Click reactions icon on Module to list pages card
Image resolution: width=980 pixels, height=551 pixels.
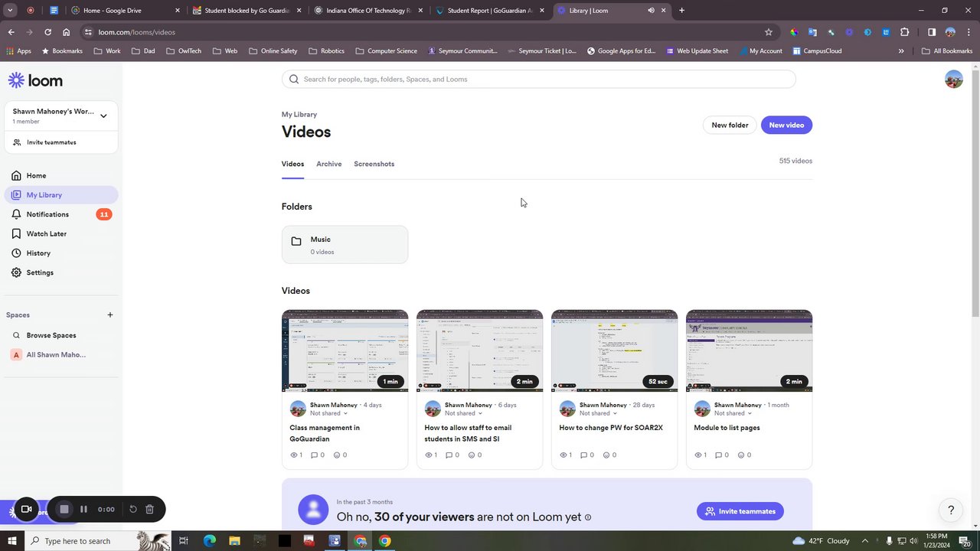click(x=741, y=455)
